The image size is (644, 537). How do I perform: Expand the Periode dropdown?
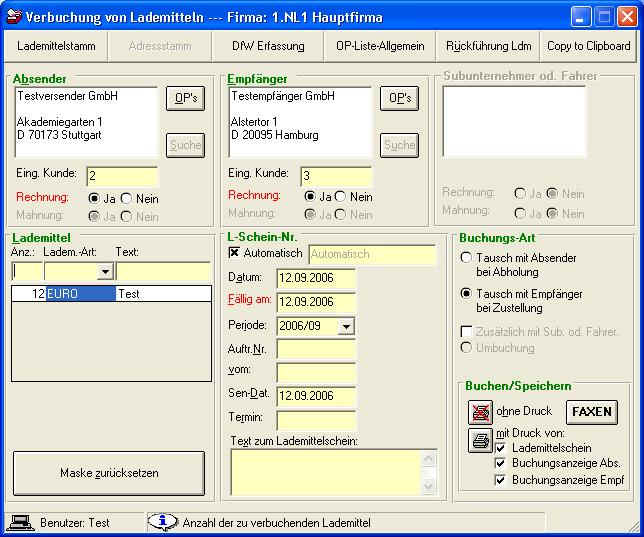point(345,326)
